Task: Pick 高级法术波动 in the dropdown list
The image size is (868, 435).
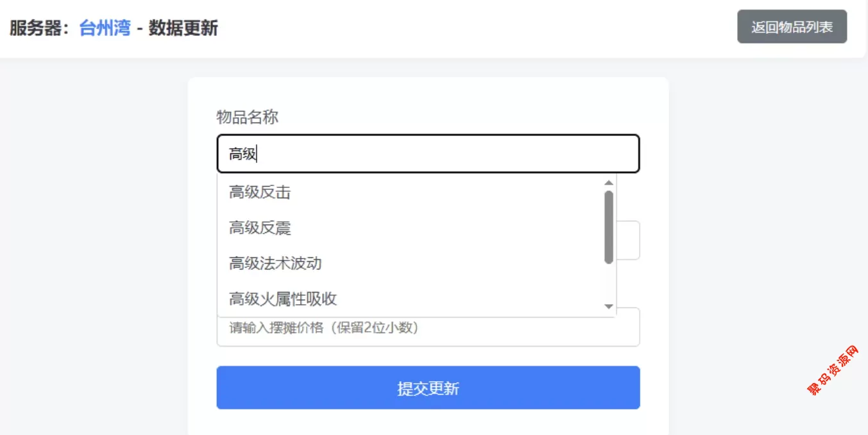Action: [275, 263]
